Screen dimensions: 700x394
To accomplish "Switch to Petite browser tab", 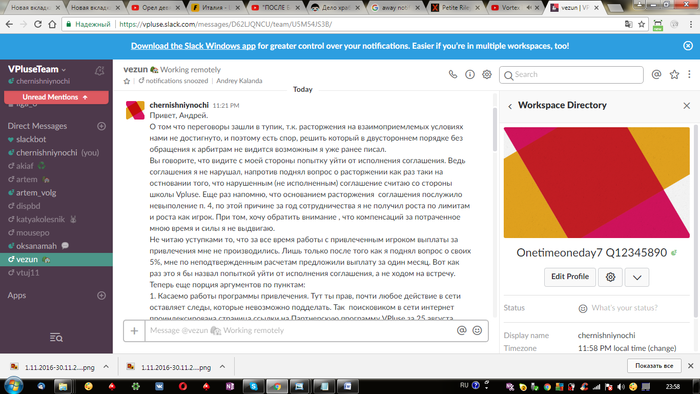I will [x=454, y=8].
